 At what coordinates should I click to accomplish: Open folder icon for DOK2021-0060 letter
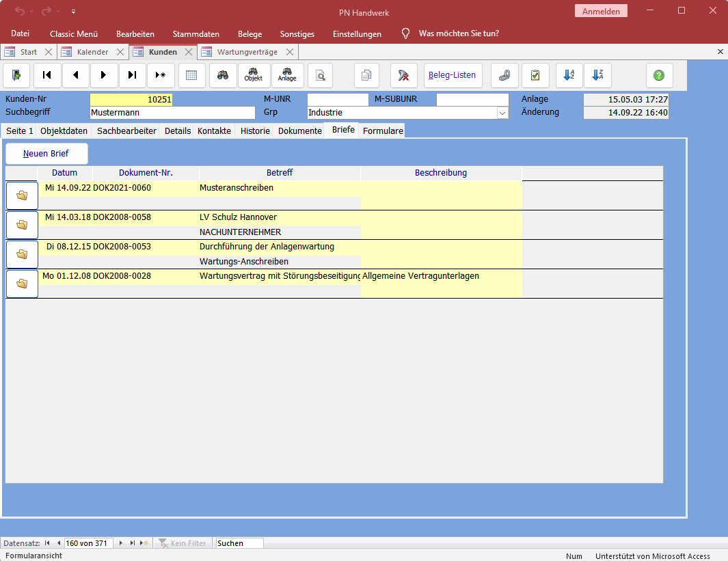tap(22, 195)
